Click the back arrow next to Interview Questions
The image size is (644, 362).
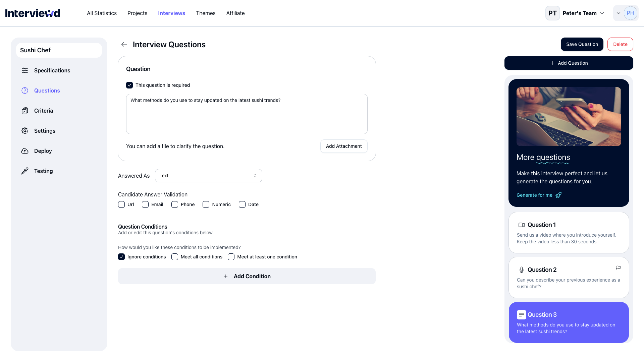(124, 44)
